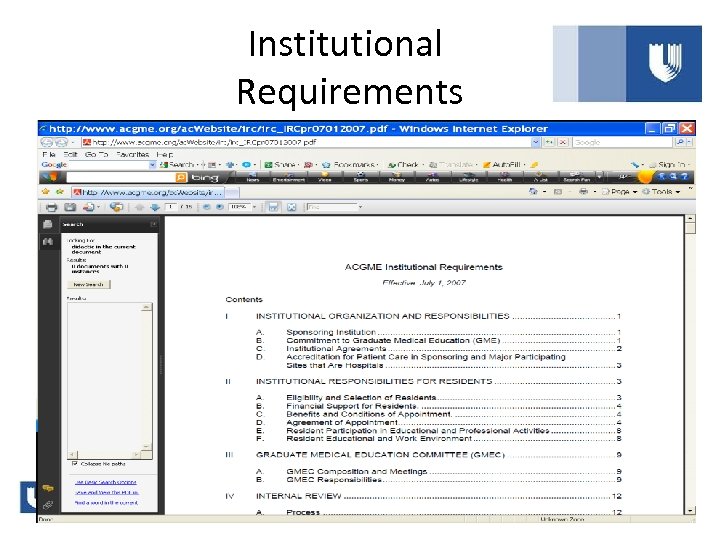Viewport: 720px width, 540px height.
Task: Click the first blue link below Collapse file paths
Action: (106, 482)
